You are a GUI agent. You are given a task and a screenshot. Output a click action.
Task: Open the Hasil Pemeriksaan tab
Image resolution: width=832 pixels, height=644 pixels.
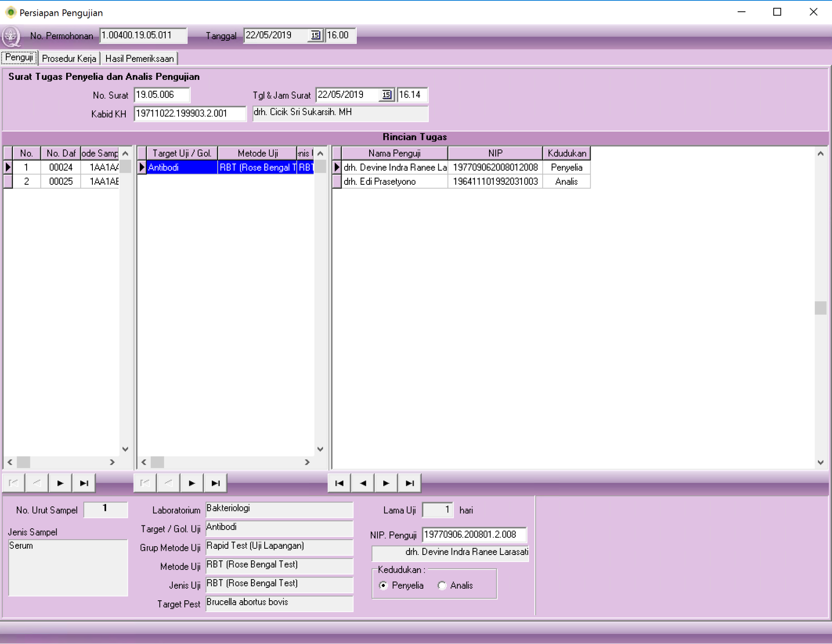coord(139,59)
